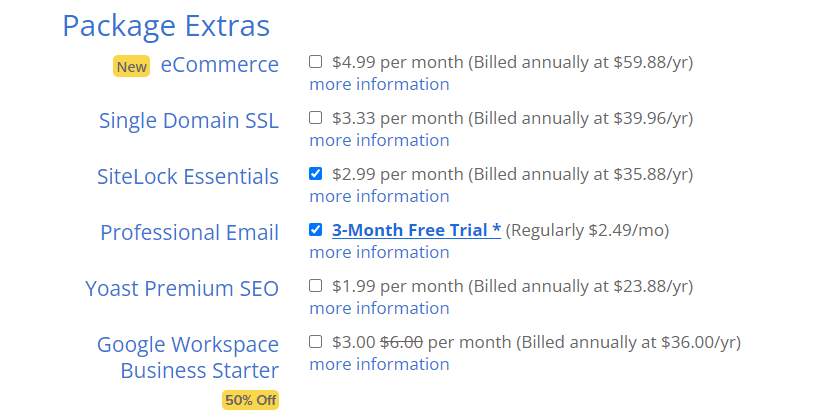Image resolution: width=833 pixels, height=418 pixels.
Task: Click the Professional Email label
Action: 189,233
